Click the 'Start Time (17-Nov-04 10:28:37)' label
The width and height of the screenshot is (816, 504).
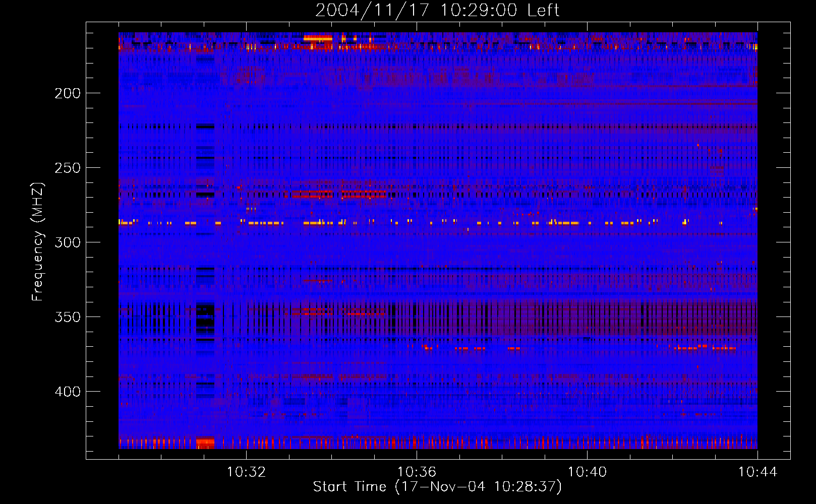tap(437, 487)
